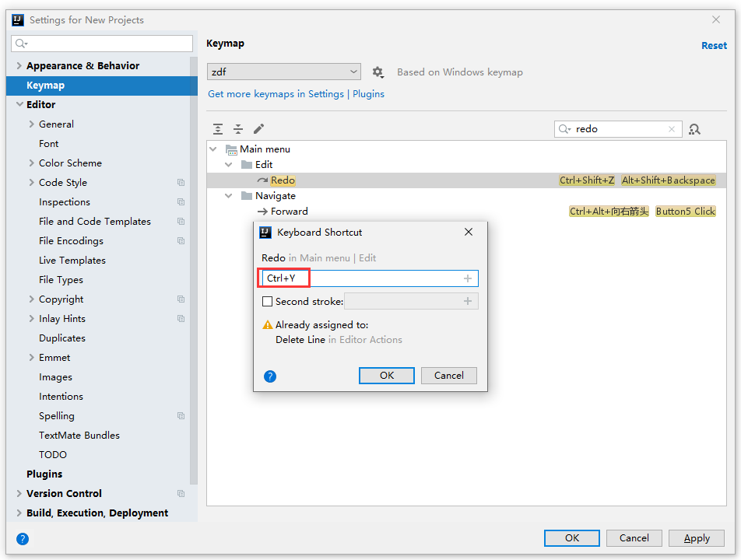Click help icon at settings bottom left
Viewport: 741px width, 560px height.
(x=23, y=538)
